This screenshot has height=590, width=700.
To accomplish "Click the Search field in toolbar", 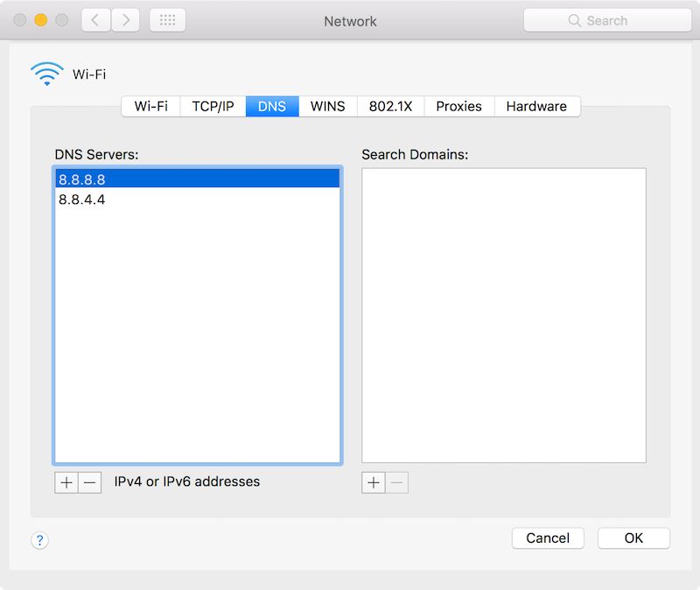I will click(605, 20).
